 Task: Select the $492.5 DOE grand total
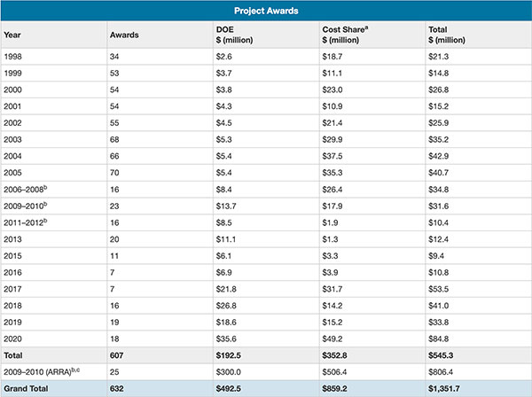231,386
